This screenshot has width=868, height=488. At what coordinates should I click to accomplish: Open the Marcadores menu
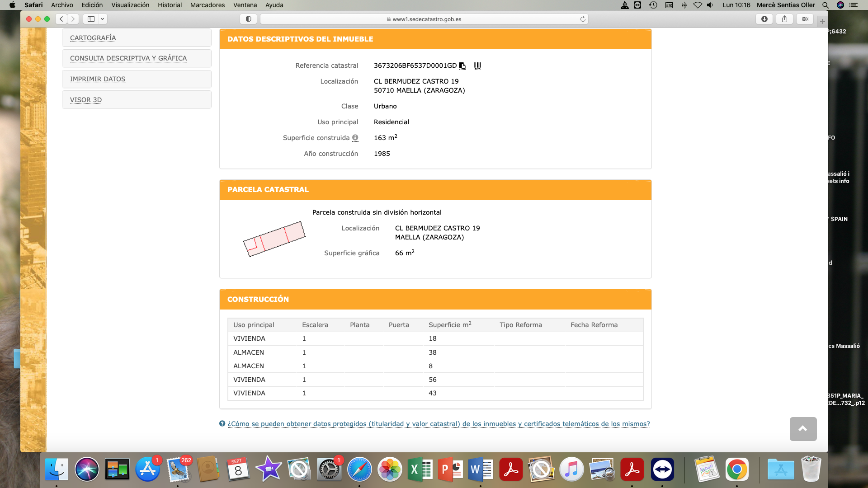click(x=207, y=5)
